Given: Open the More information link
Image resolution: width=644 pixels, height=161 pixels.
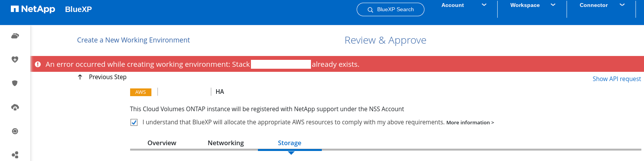Looking at the screenshot, I should point(470,122).
